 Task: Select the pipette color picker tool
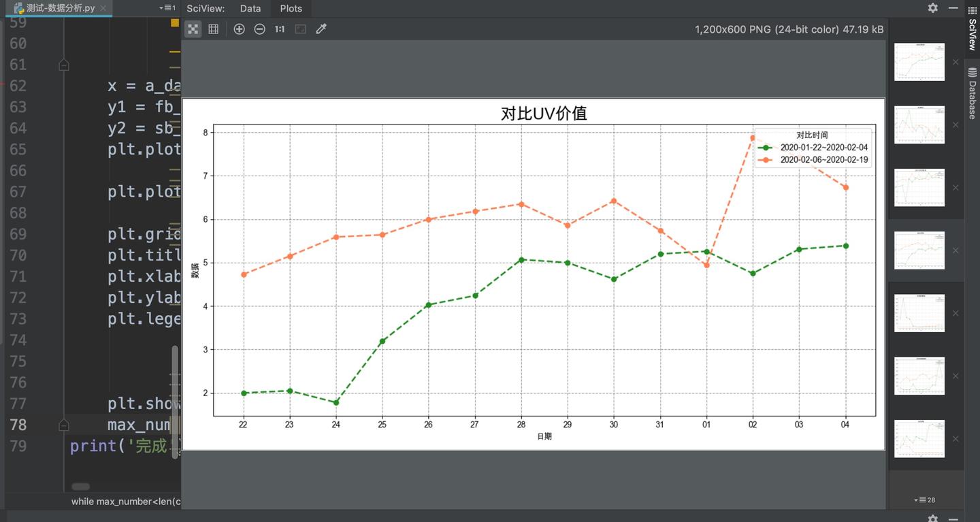[321, 29]
